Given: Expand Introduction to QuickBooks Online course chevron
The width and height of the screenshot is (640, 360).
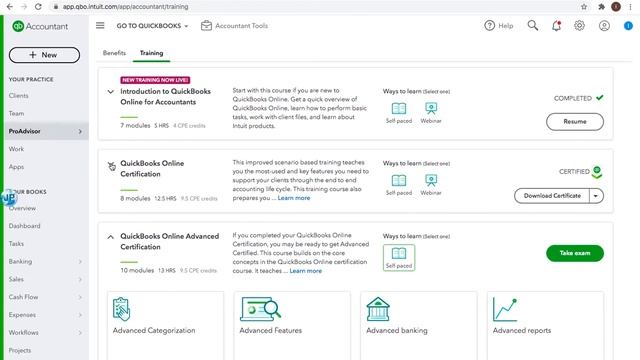Looking at the screenshot, I should pos(111,92).
